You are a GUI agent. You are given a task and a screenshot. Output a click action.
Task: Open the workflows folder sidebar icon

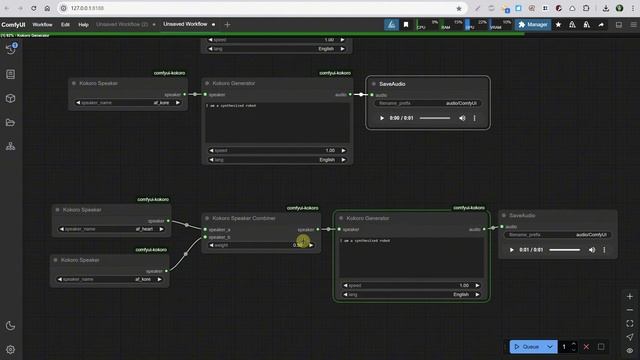click(11, 122)
